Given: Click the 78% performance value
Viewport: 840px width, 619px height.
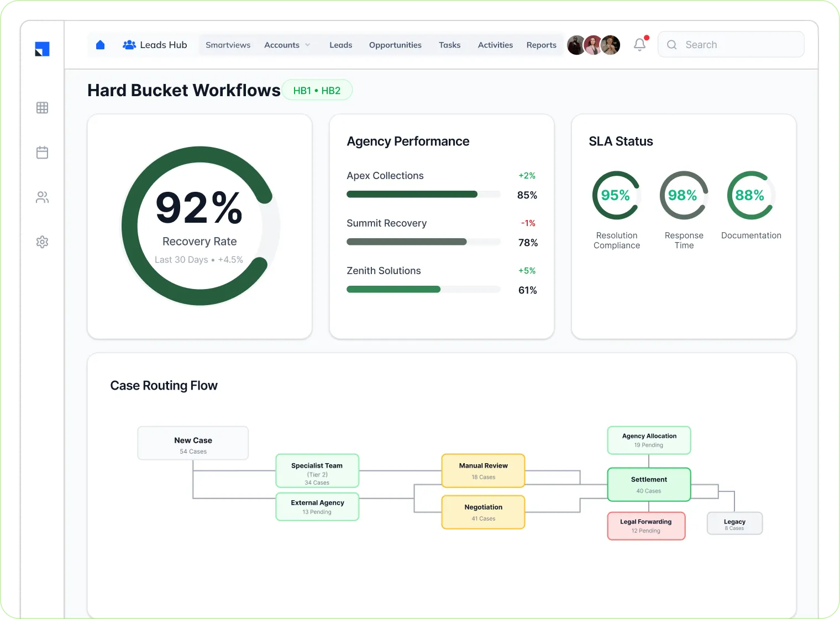Looking at the screenshot, I should pyautogui.click(x=528, y=243).
